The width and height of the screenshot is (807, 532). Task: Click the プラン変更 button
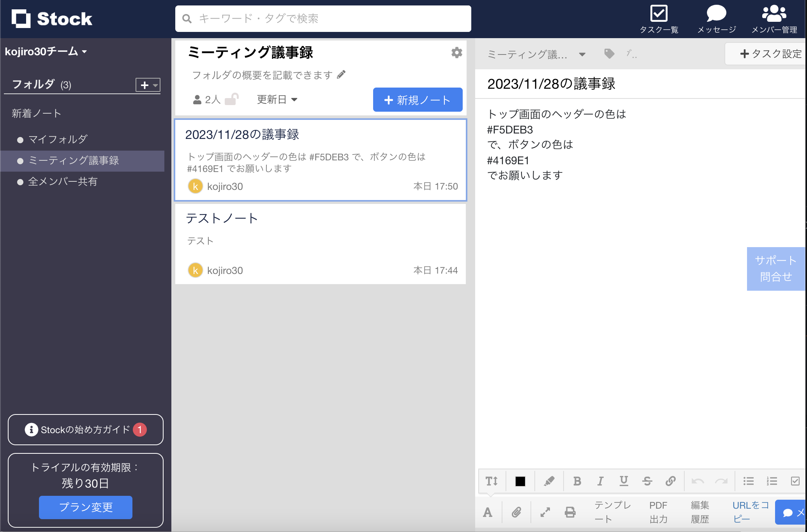point(86,507)
